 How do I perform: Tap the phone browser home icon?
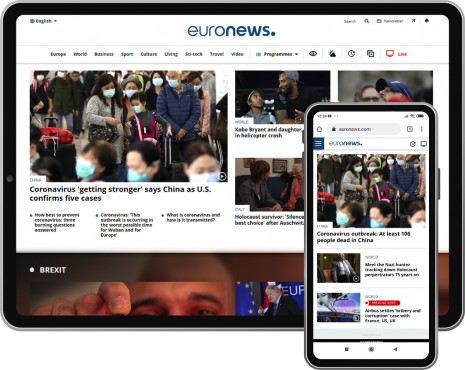coord(319,129)
